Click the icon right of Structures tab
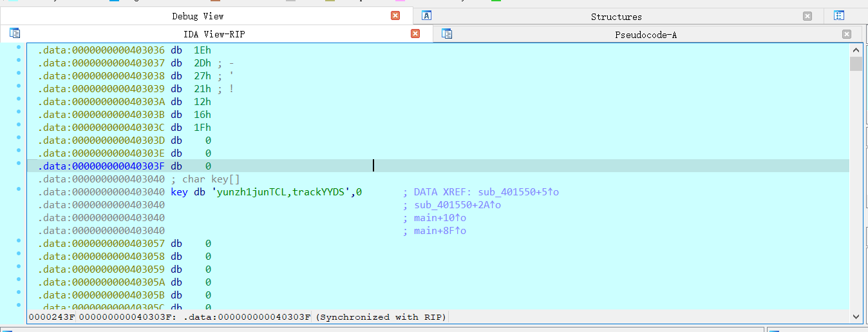 (x=838, y=16)
